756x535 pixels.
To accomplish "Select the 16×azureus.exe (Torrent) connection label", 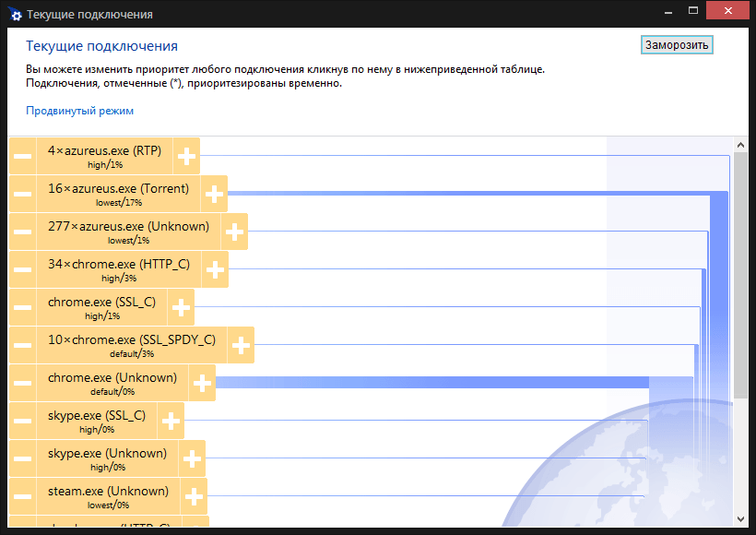I will coord(119,194).
